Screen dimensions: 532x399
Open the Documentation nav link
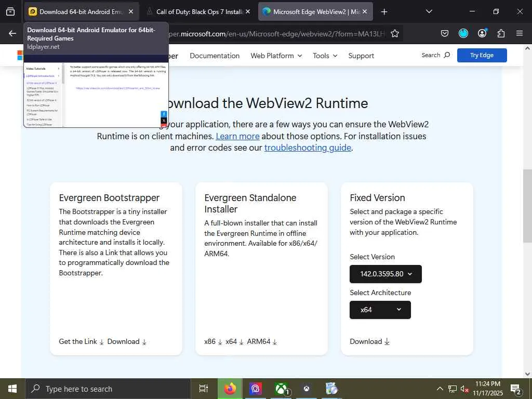[x=215, y=56]
